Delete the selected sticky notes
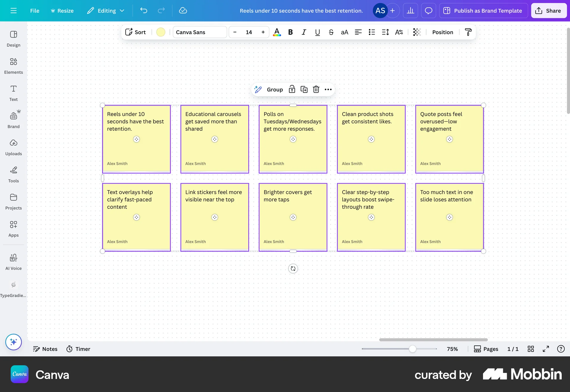Image resolution: width=570 pixels, height=392 pixels. click(x=316, y=89)
